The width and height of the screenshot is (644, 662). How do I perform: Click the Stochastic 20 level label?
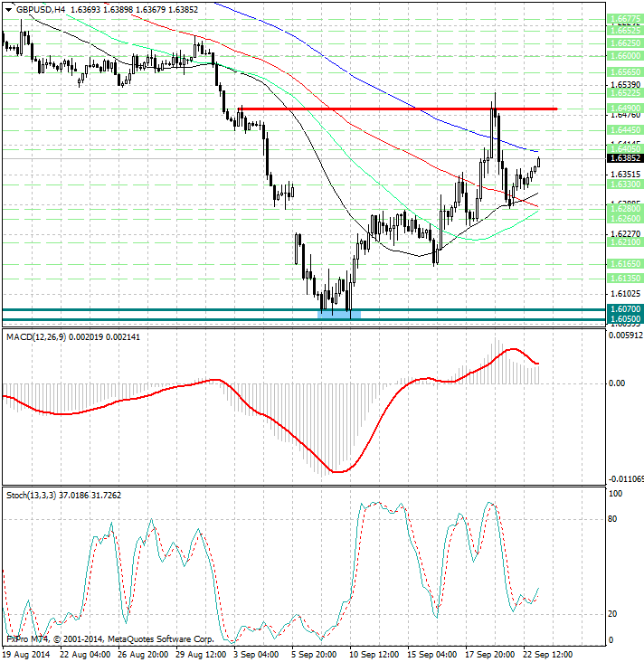click(x=612, y=614)
